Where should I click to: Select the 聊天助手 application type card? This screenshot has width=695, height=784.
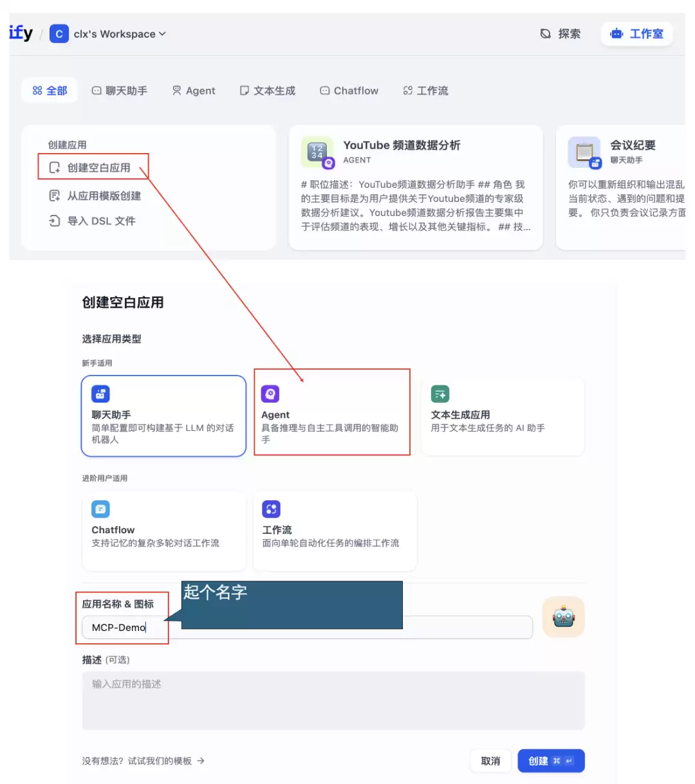(x=164, y=416)
